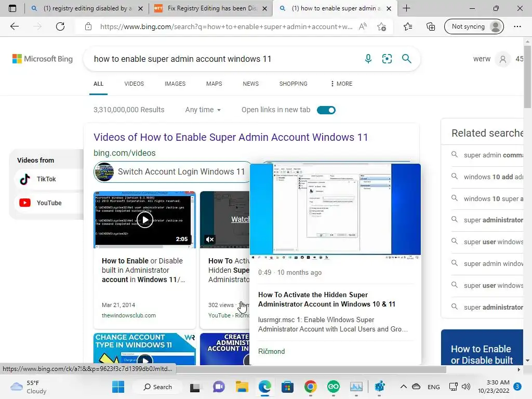The height and width of the screenshot is (399, 532).
Task: Open Microsoft Store from taskbar
Action: [287, 387]
